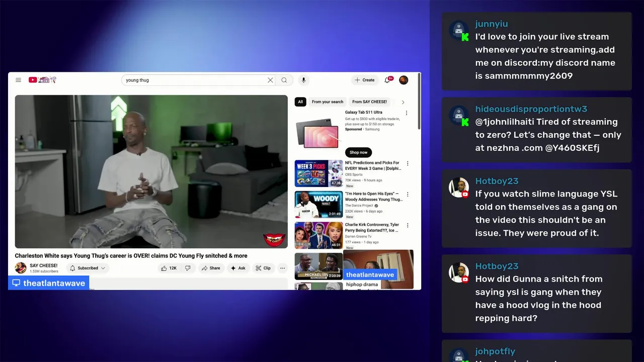Click johpotfly username in chat

point(495,351)
